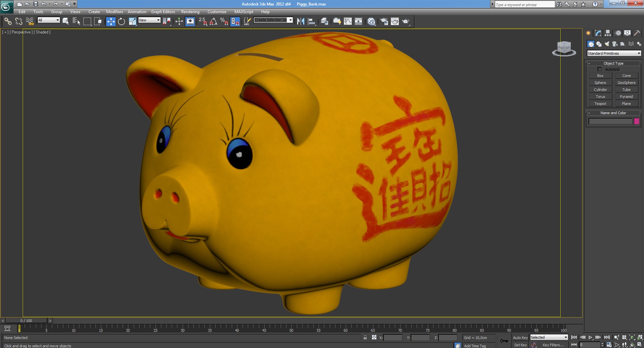Open Rendered Frame Window

pyautogui.click(x=395, y=21)
